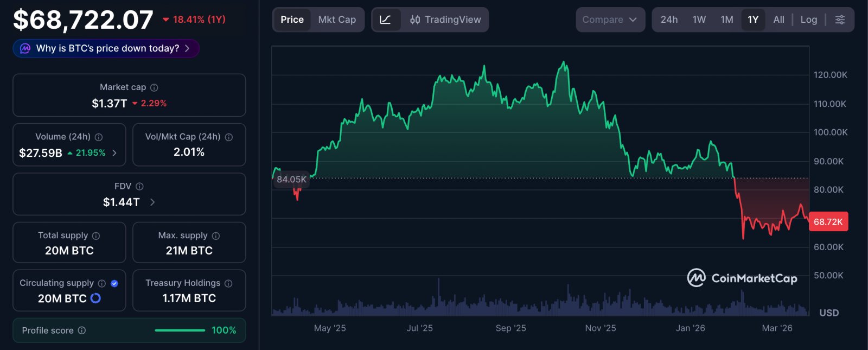Expand FDV details with its chevron
Viewport: 868px width, 350px height.
[152, 201]
